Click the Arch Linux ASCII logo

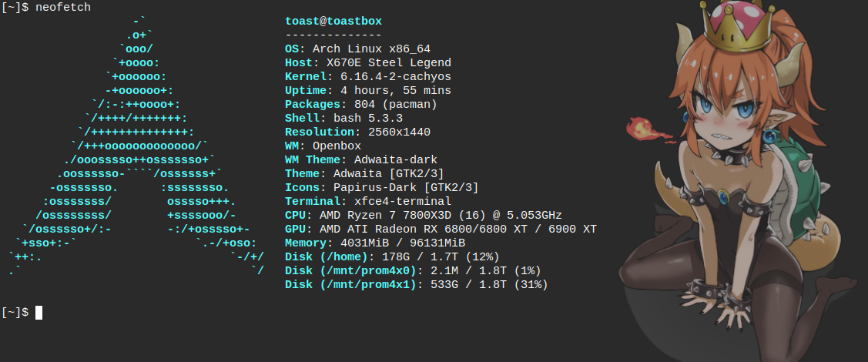(x=137, y=146)
